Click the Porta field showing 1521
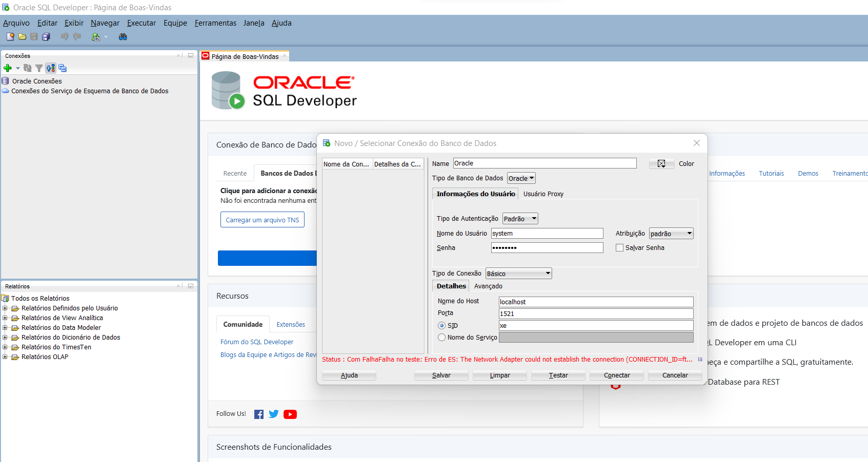 [x=596, y=314]
